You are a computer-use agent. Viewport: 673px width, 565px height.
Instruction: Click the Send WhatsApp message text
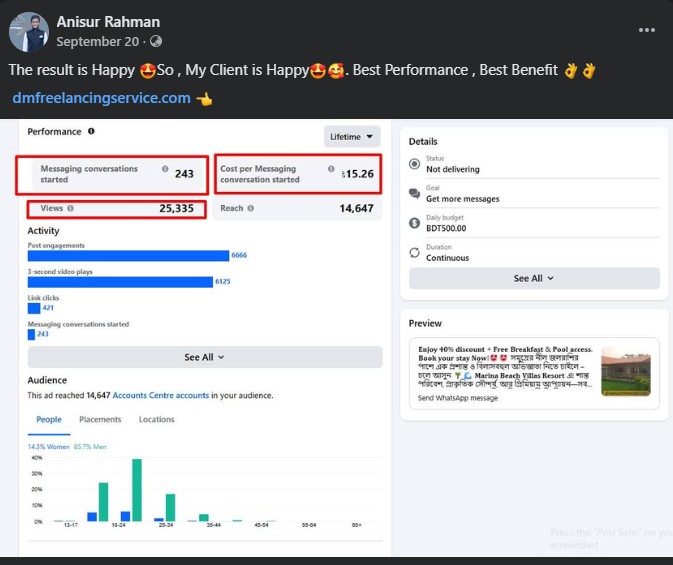click(x=458, y=398)
